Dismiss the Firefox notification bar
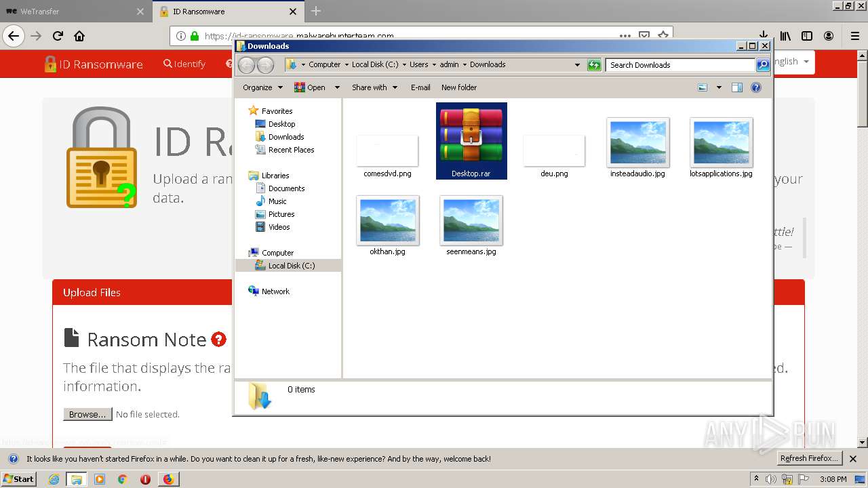This screenshot has height=488, width=868. click(853, 459)
